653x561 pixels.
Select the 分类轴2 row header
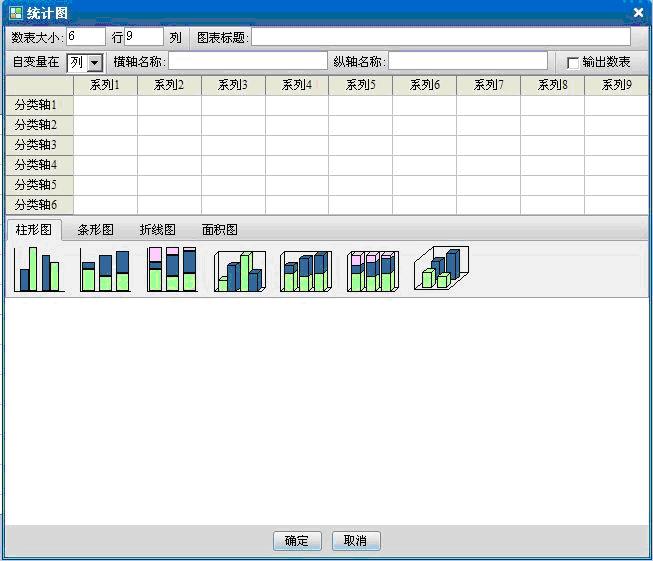40,125
